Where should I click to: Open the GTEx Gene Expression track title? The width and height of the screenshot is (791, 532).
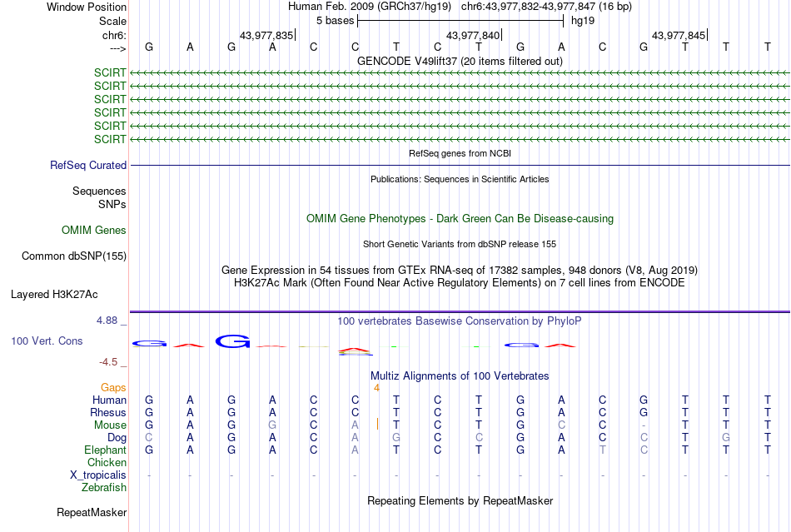pos(460,270)
